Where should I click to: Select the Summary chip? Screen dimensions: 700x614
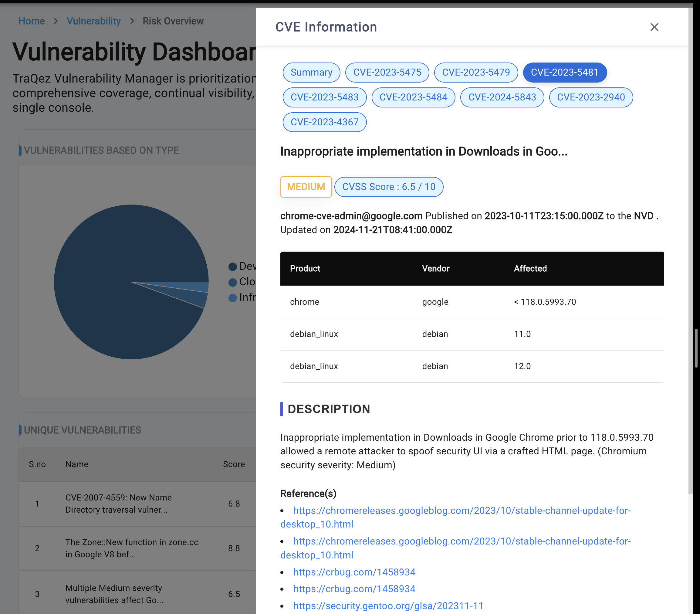(x=311, y=72)
